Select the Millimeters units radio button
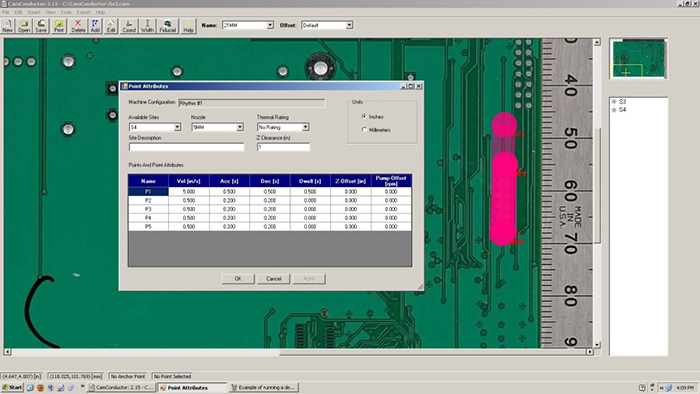The width and height of the screenshot is (700, 394). (364, 130)
